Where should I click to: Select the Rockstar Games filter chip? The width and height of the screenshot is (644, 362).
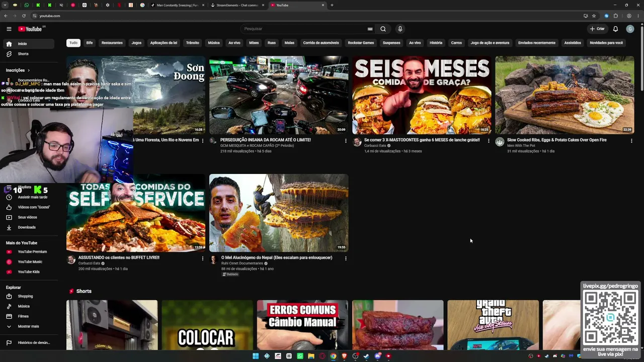(361, 43)
